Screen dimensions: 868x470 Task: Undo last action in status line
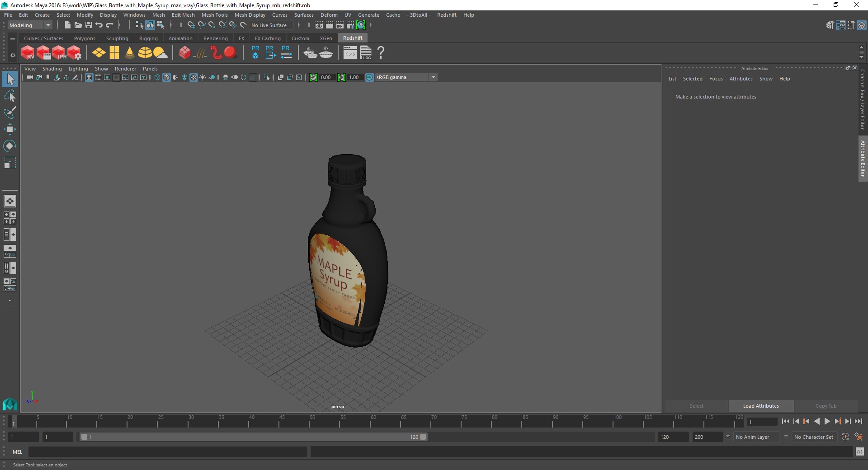point(99,25)
